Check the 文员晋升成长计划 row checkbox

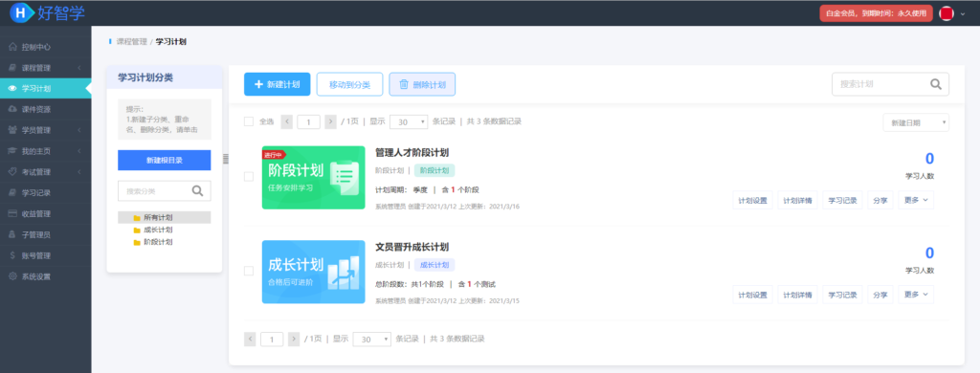click(249, 271)
